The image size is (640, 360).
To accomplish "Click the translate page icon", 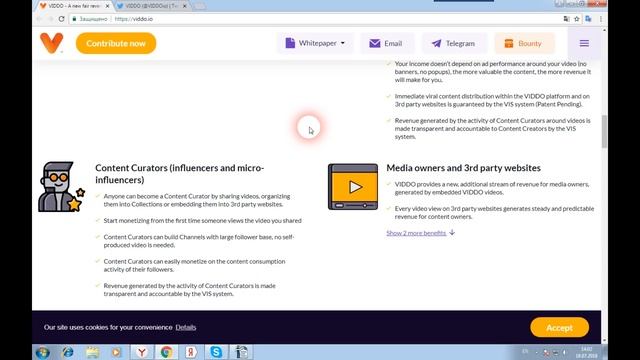I will coord(566,19).
